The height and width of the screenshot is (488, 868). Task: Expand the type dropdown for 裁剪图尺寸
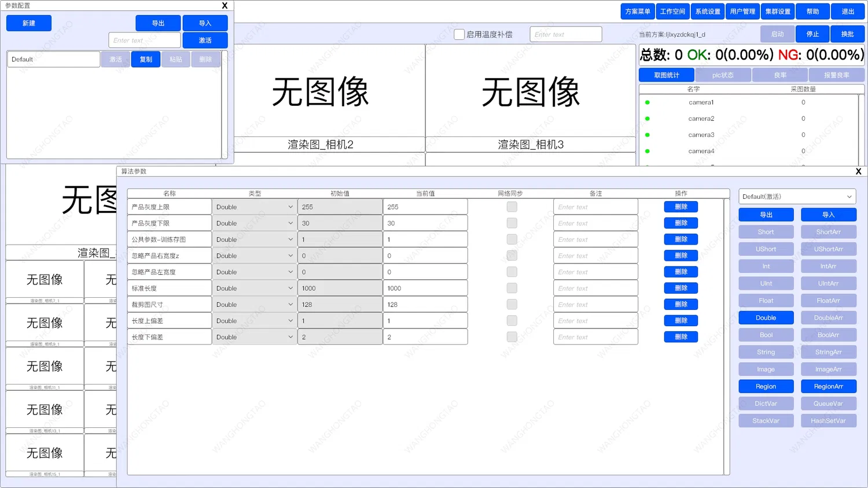coord(255,304)
